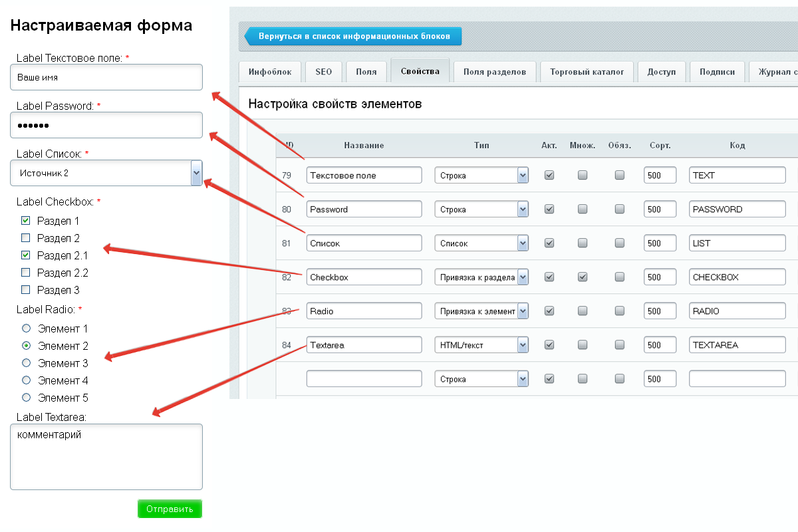Click the back to information blocks list button
Viewport: 798px width, 532px height.
pyautogui.click(x=353, y=36)
